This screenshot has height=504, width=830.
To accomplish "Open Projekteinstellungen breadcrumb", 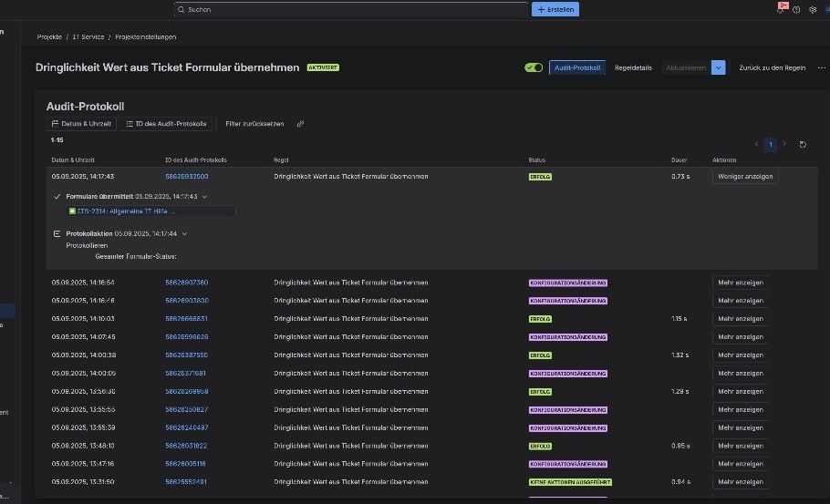I will (146, 37).
